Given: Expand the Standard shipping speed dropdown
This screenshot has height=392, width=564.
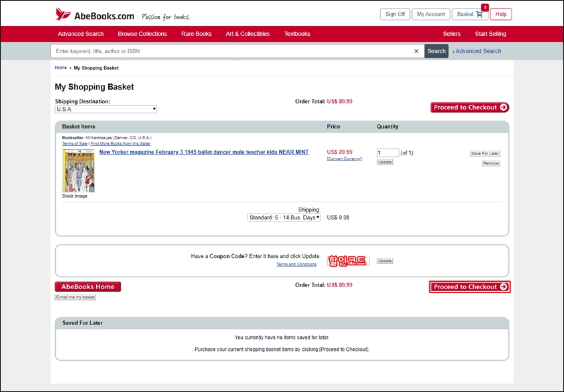Looking at the screenshot, I should [x=284, y=218].
